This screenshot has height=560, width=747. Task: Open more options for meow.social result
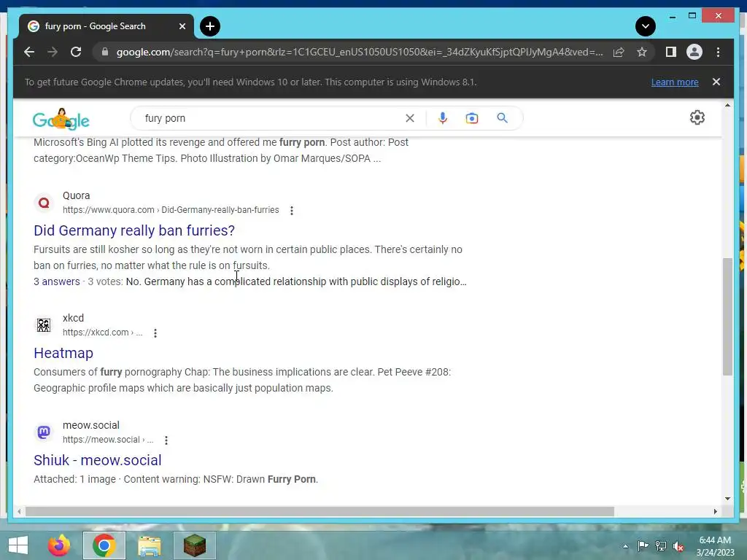coord(166,440)
